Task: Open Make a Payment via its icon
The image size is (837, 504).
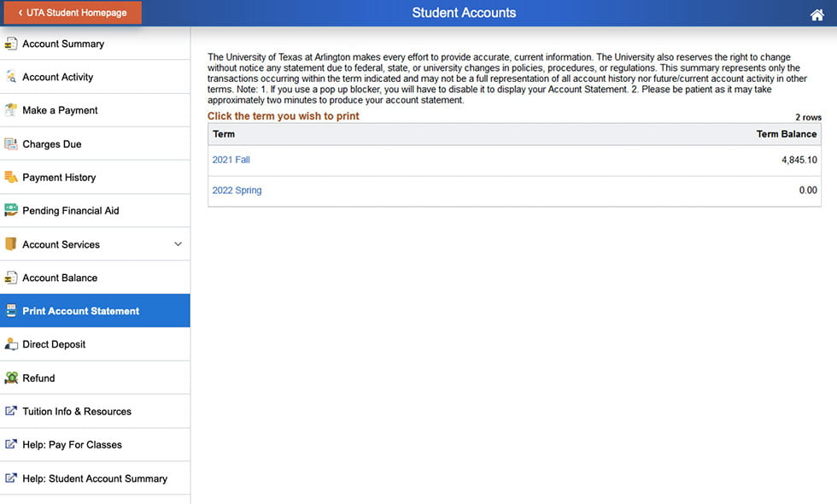Action: coord(11,109)
